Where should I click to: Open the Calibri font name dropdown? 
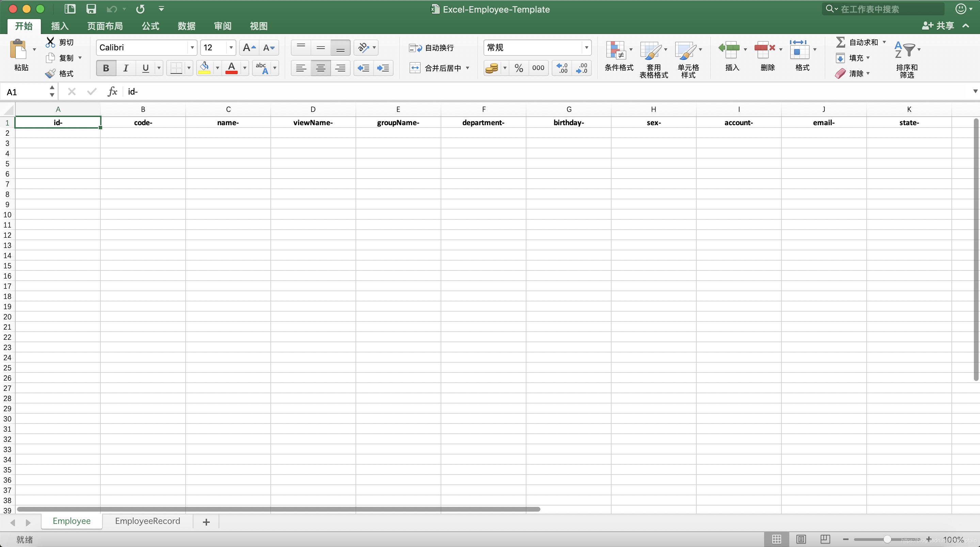pyautogui.click(x=192, y=48)
